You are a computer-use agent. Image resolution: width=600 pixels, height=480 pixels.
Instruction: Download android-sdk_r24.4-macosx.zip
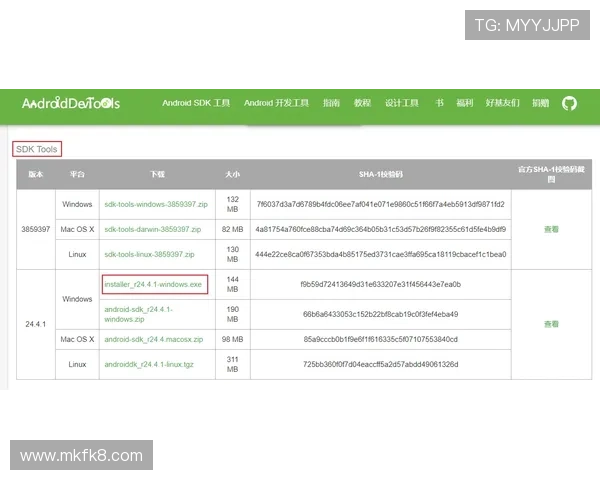[154, 340]
